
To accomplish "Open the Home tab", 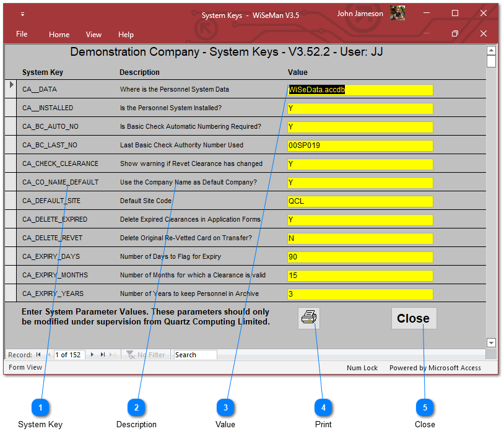I will coord(59,35).
